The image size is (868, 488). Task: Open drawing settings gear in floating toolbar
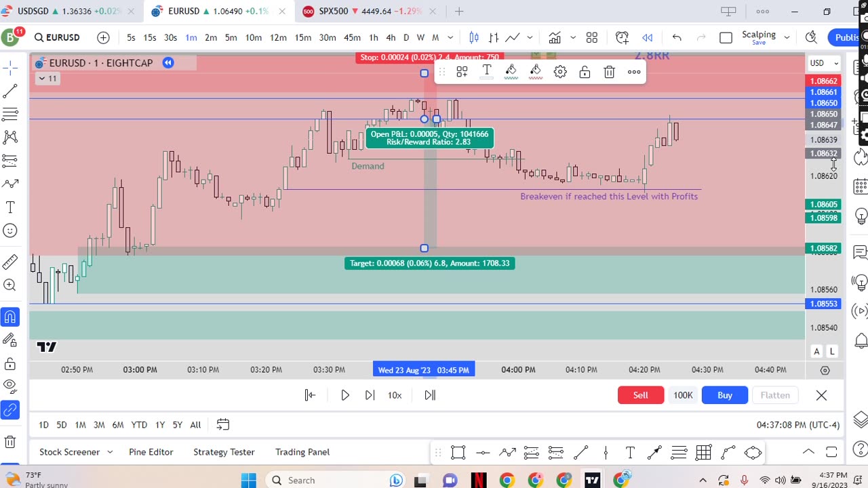click(560, 72)
